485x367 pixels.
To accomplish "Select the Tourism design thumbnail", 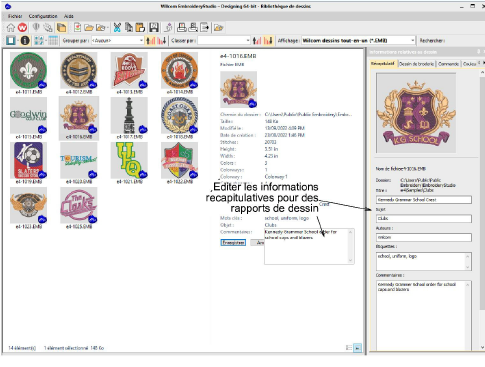I will click(x=79, y=160).
